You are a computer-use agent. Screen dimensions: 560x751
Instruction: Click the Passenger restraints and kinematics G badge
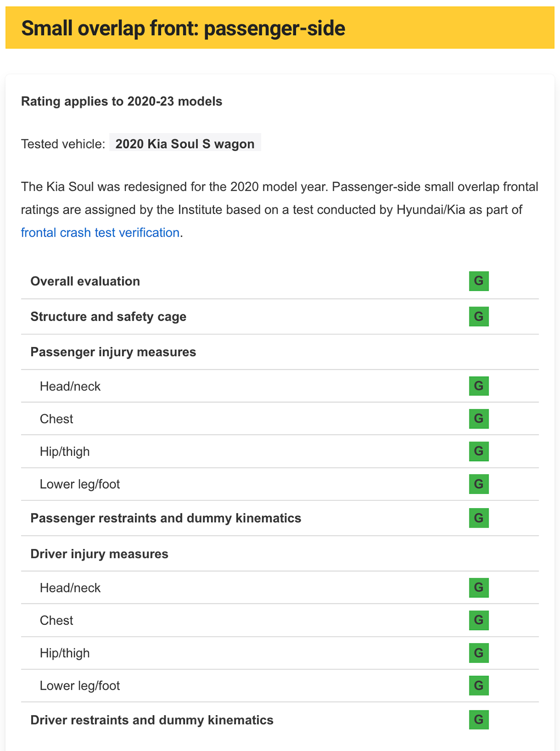tap(479, 518)
